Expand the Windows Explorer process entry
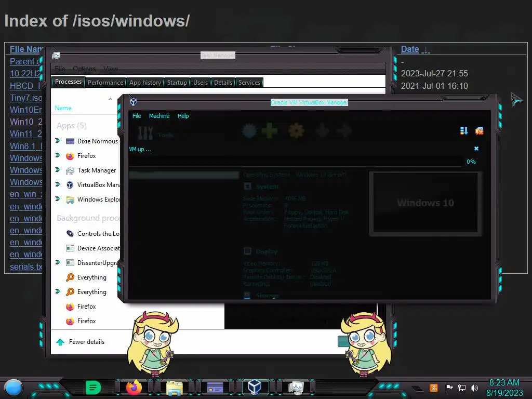Screen dimensions: 532x399 tap(58, 199)
